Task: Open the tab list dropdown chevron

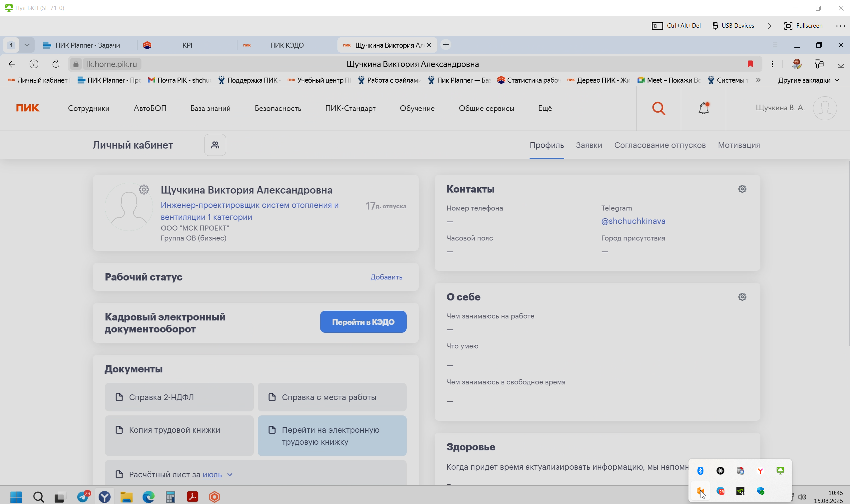Action: pyautogui.click(x=27, y=45)
